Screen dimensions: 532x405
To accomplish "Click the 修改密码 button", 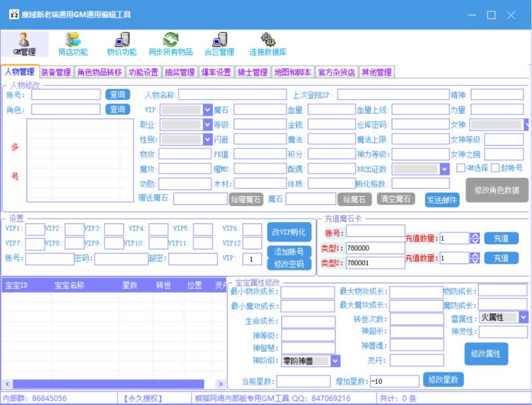I will pyautogui.click(x=289, y=264).
